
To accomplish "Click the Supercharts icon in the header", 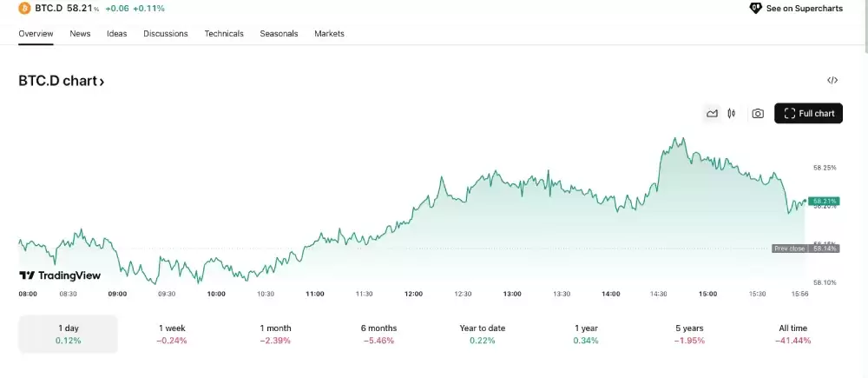I will point(755,8).
